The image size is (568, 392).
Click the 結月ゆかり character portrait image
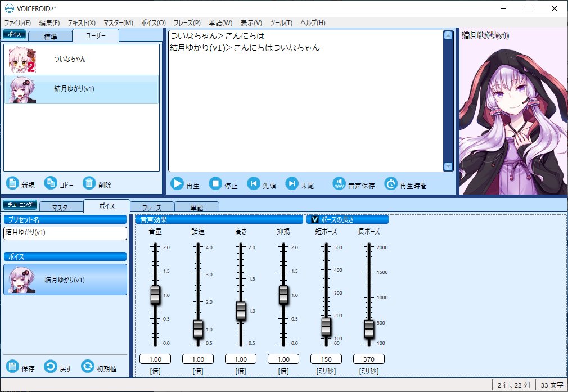pyautogui.click(x=513, y=111)
